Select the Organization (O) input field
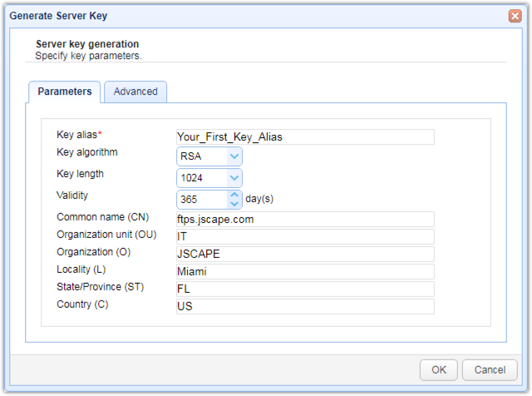 click(x=305, y=255)
